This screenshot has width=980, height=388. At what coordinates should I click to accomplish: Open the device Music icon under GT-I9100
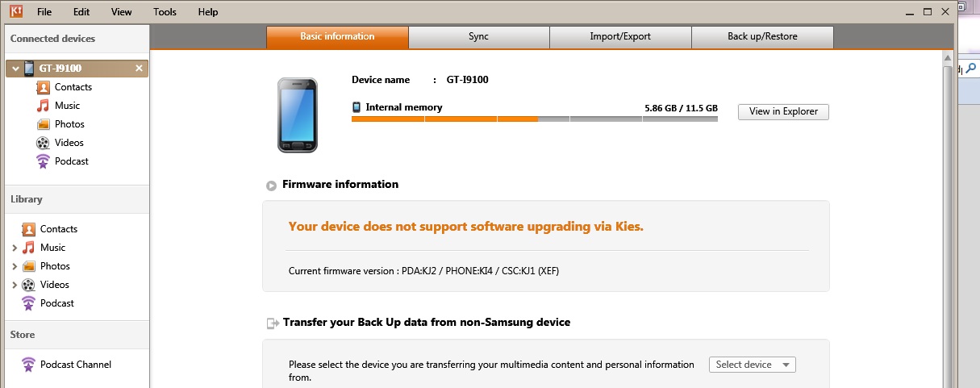tap(44, 106)
